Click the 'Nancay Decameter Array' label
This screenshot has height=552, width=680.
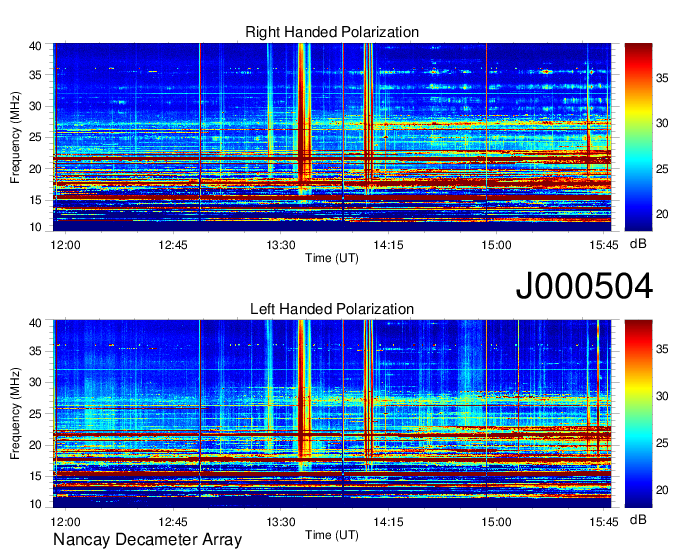(x=147, y=539)
